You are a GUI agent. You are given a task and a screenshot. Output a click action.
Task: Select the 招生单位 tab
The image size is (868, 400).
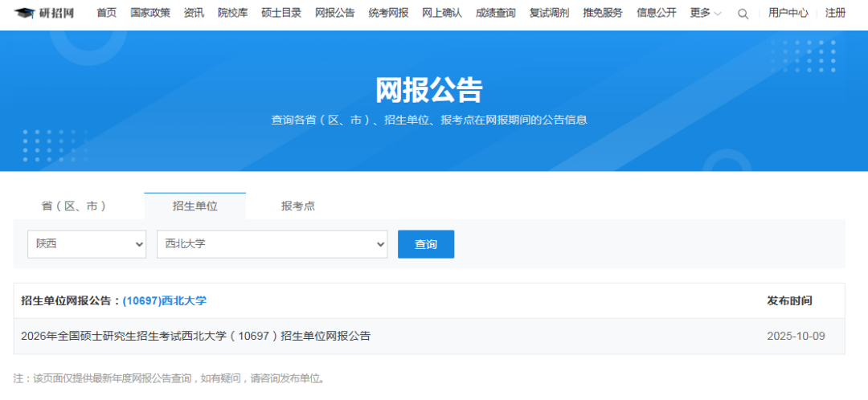click(x=194, y=206)
